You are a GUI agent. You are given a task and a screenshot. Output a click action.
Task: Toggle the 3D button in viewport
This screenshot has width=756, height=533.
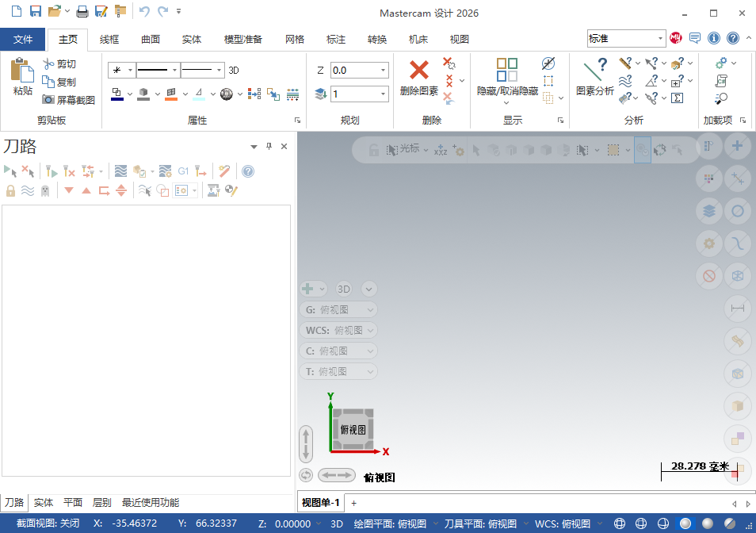point(344,289)
